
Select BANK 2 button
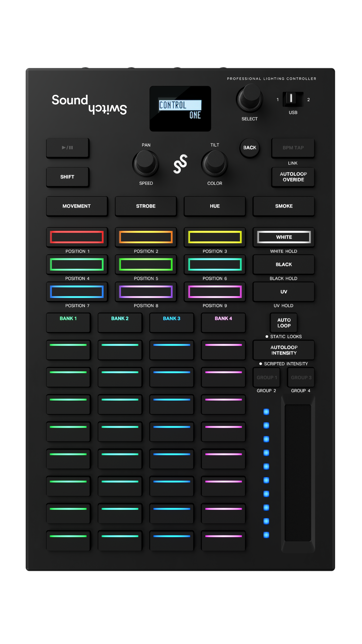(120, 322)
